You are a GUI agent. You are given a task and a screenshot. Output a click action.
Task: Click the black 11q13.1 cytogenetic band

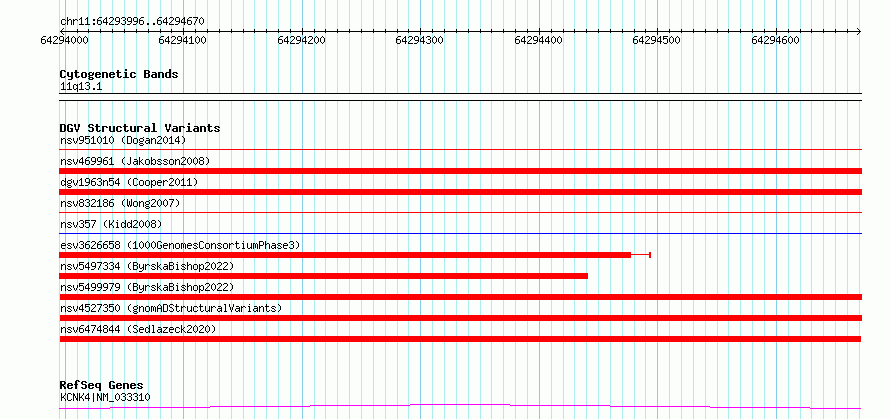[460, 97]
